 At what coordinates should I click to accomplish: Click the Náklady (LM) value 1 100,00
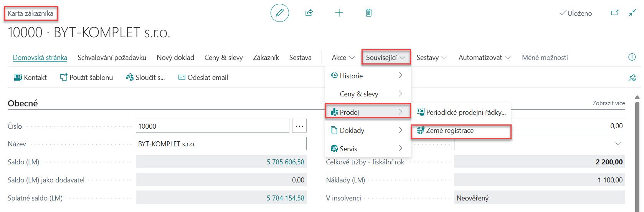[610, 180]
